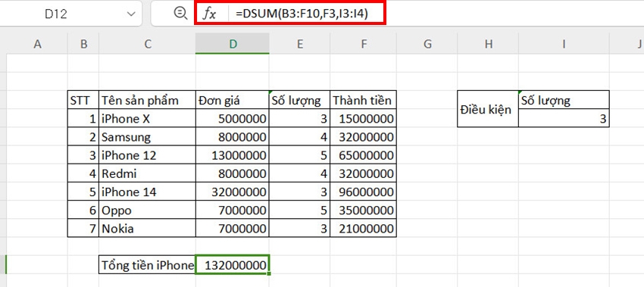644x287 pixels.
Task: Click Samsung's 32000000 total cell
Action: pyautogui.click(x=364, y=137)
